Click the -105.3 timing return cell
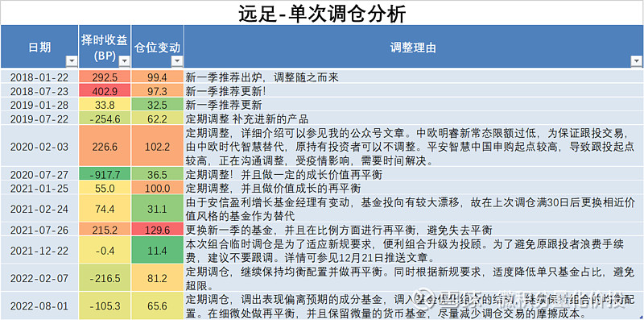This screenshot has height=320, width=644. [105, 306]
